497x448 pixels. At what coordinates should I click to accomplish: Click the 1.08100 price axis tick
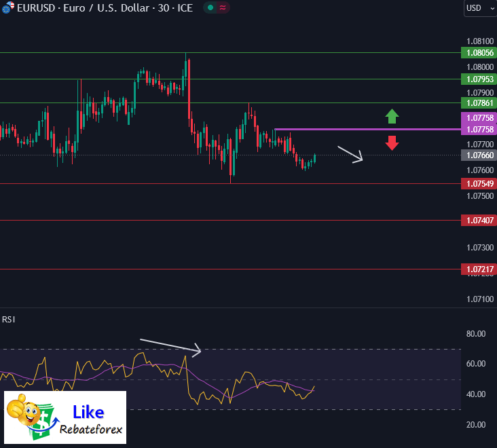[480, 41]
